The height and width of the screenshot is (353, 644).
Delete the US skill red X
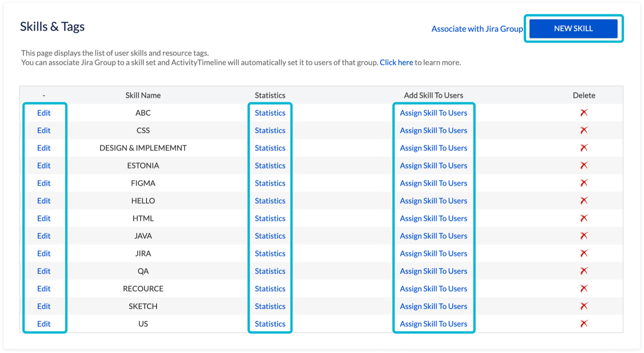584,323
